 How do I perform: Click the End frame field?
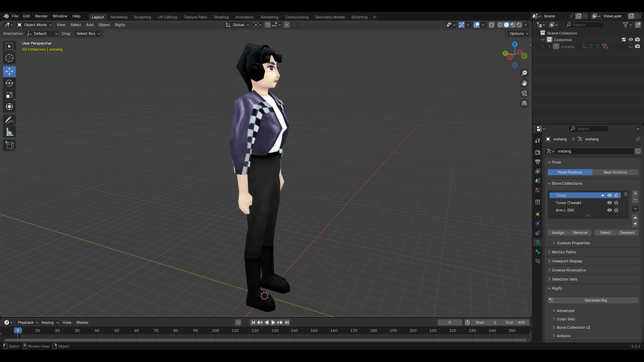click(516, 322)
